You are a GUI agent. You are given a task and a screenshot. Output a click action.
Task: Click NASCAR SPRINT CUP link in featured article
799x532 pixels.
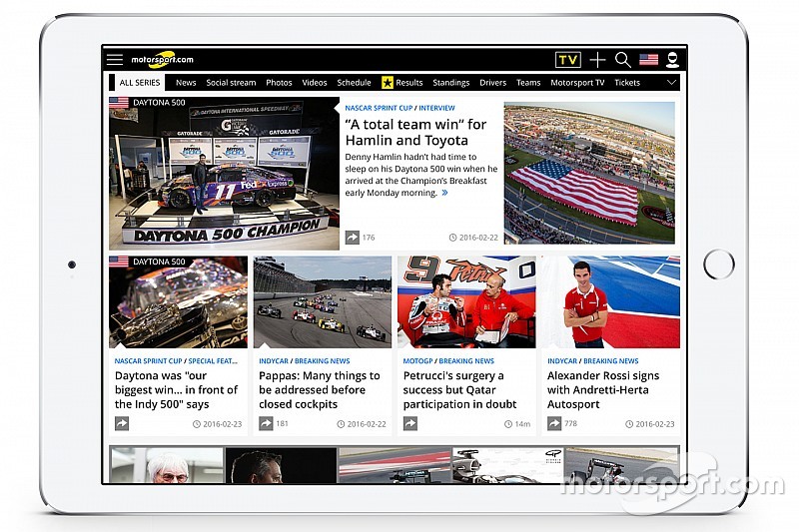(x=379, y=108)
